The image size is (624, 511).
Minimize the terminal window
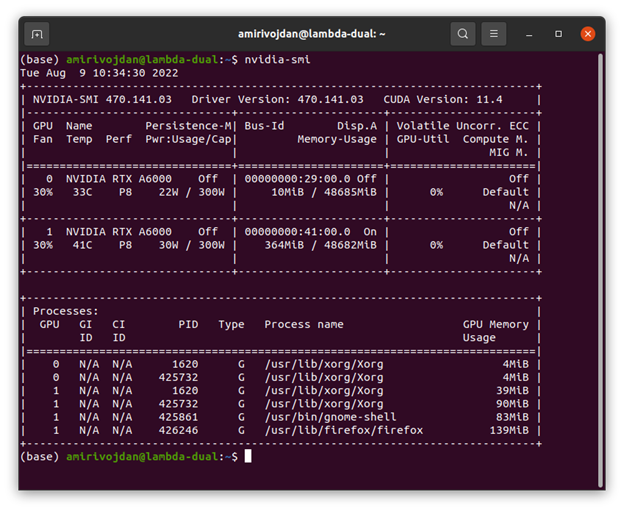pos(528,34)
